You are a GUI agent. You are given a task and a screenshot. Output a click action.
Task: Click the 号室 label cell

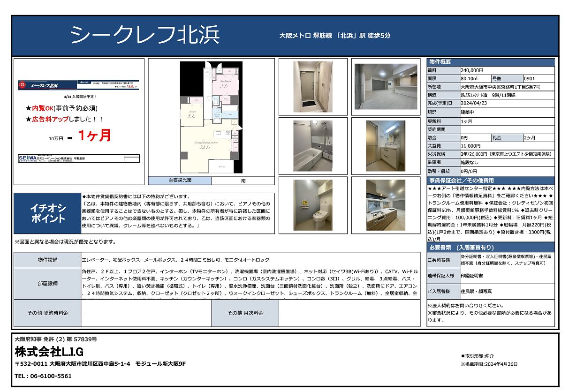pyautogui.click(x=507, y=79)
